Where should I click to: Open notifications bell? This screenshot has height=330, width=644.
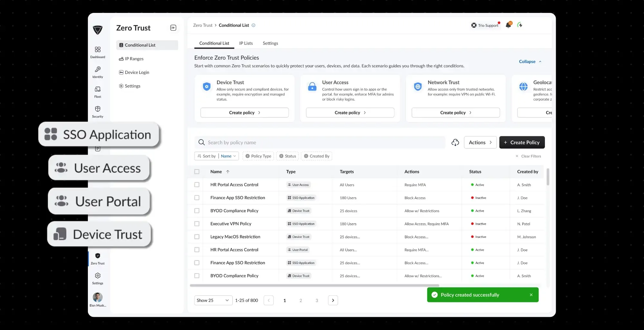[508, 25]
